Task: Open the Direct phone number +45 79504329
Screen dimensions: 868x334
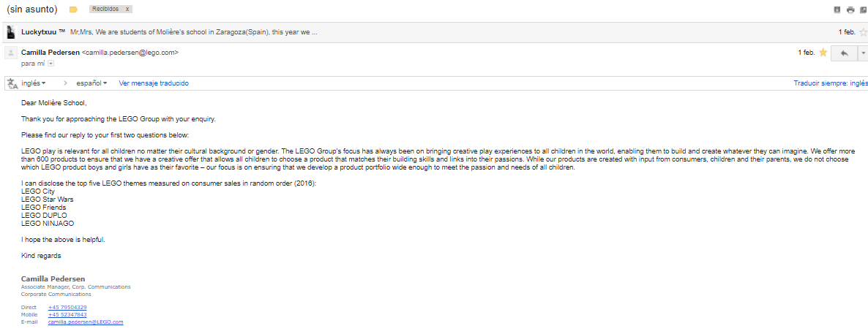Action: (x=67, y=308)
